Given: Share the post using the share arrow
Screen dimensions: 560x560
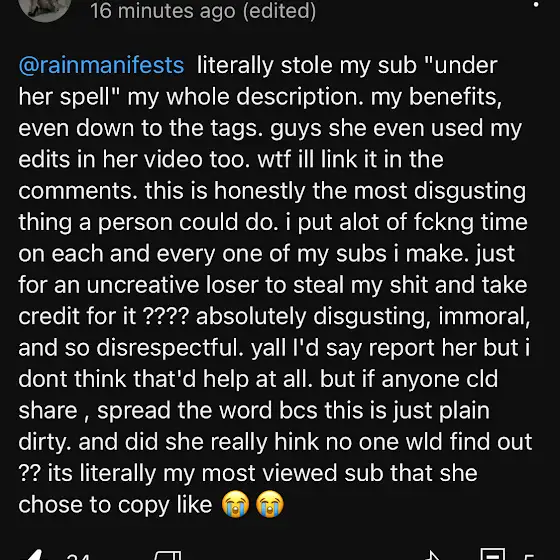Looking at the screenshot, I should pos(432,555).
